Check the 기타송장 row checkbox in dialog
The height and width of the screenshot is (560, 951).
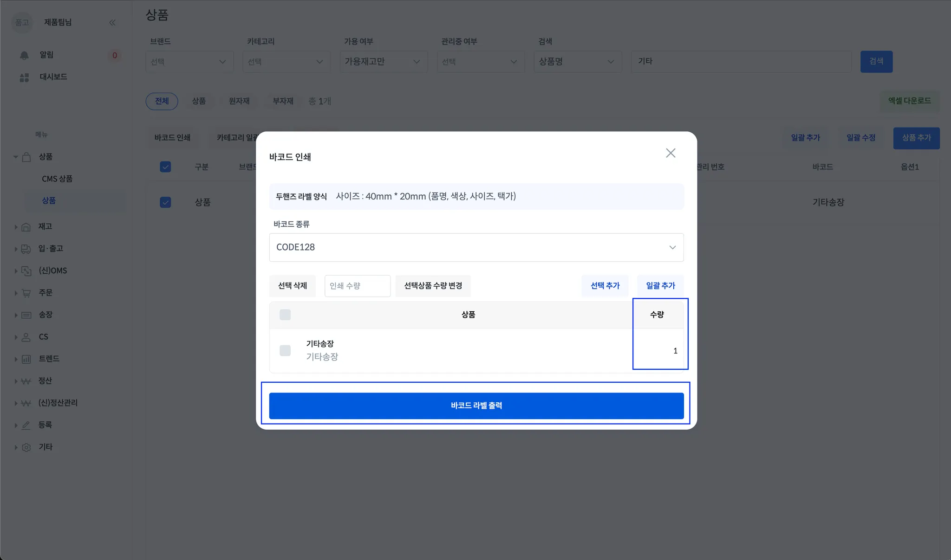(x=285, y=350)
